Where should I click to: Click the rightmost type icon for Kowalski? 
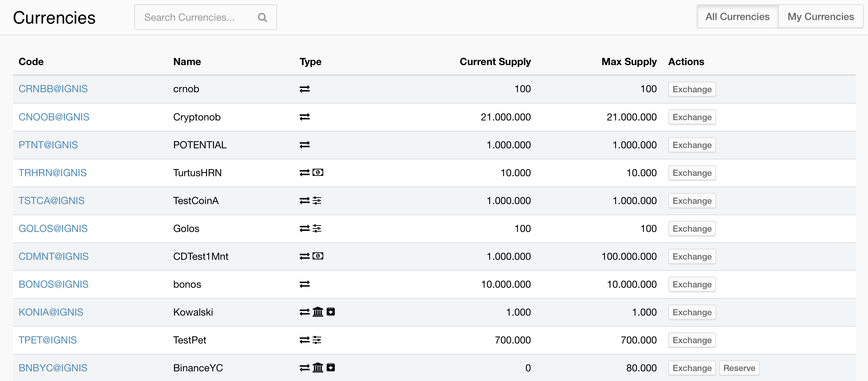[x=331, y=312]
